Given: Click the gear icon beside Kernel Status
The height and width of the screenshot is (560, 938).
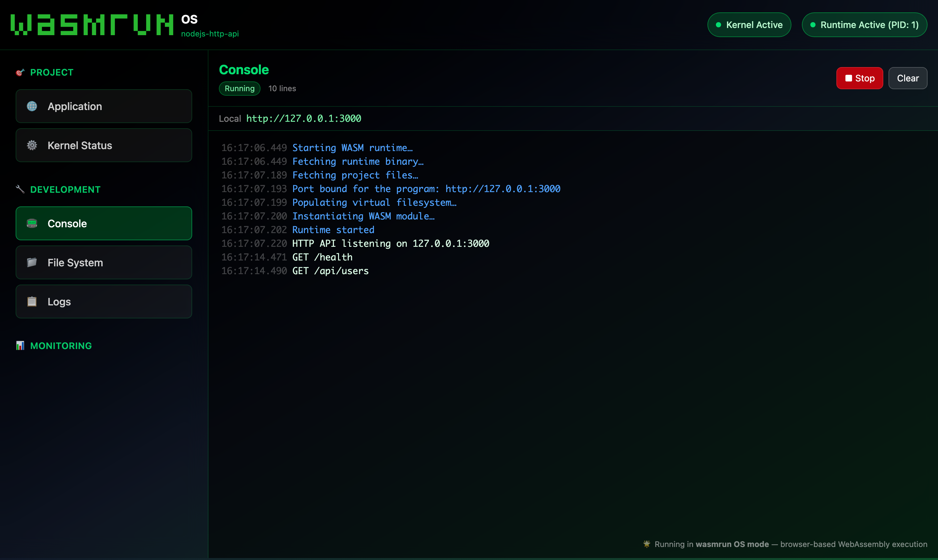Looking at the screenshot, I should (x=32, y=145).
